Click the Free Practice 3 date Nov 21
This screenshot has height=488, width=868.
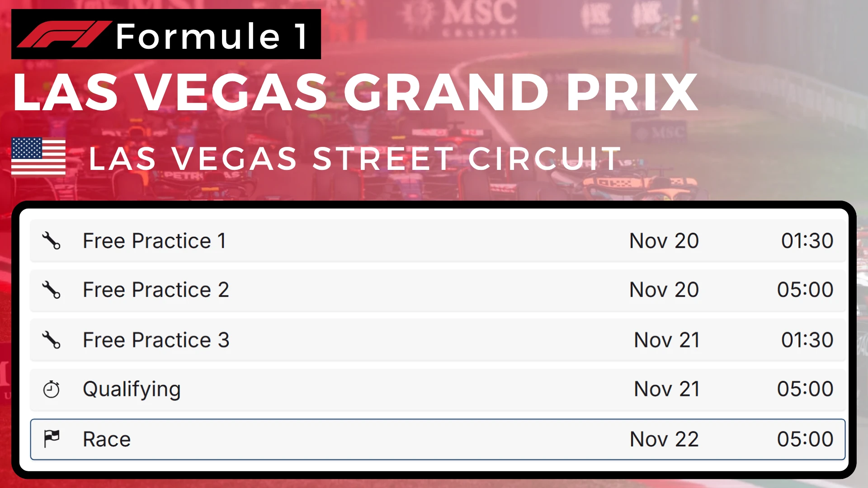[666, 340]
